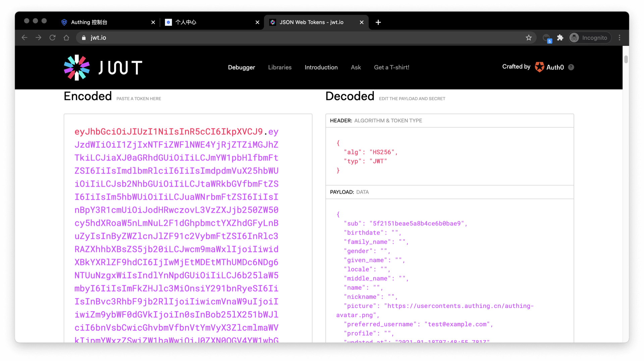
Task: Click the browser home icon
Action: [66, 38]
